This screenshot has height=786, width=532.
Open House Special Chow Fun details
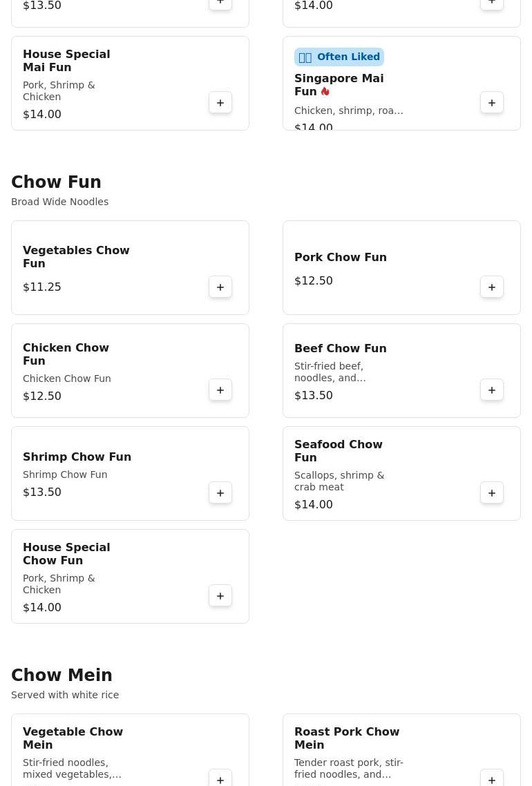[x=66, y=554]
